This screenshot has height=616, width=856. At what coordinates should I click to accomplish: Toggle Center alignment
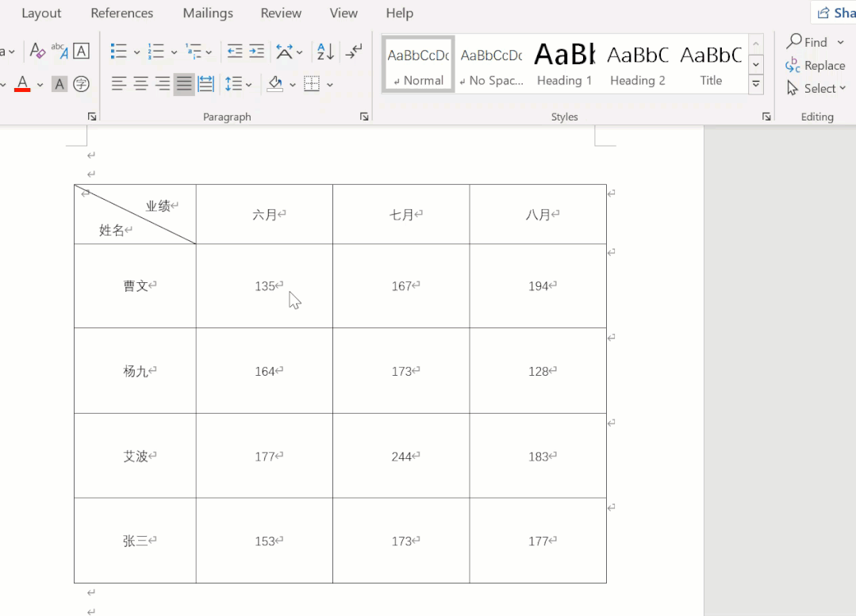tap(141, 84)
